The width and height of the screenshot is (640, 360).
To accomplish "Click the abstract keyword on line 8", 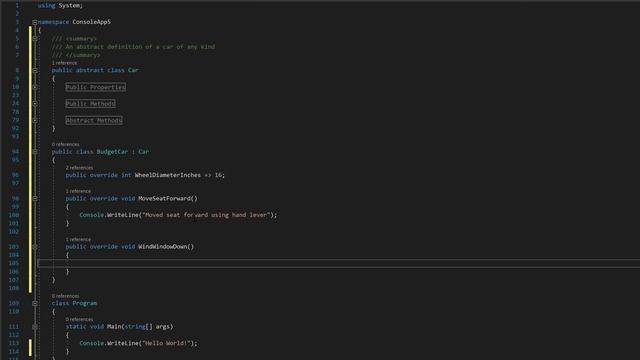I will coord(90,70).
